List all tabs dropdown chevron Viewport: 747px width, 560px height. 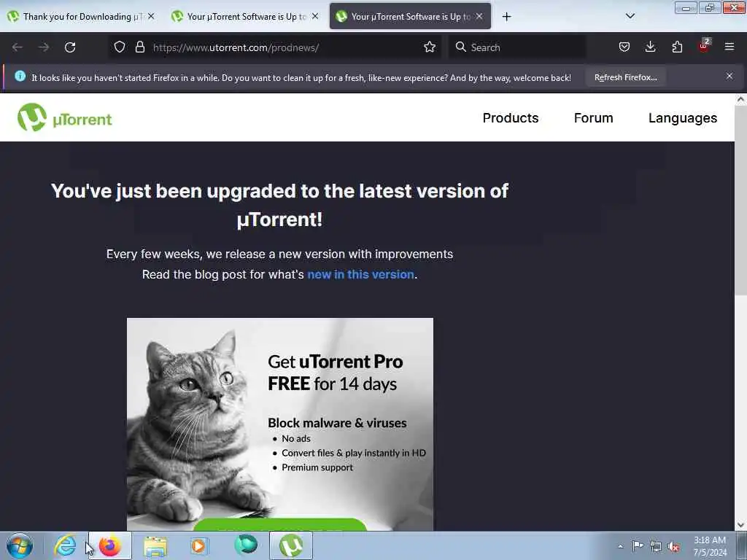[630, 16]
